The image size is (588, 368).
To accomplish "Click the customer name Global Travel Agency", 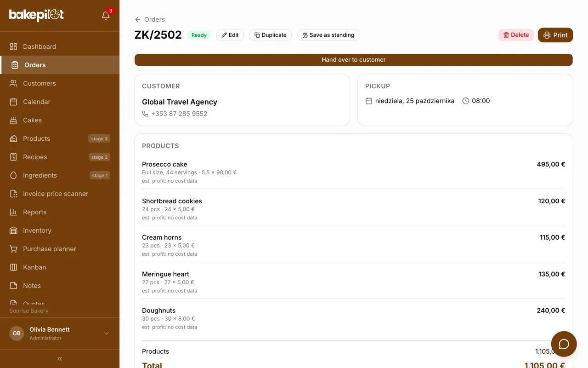I will click(180, 102).
